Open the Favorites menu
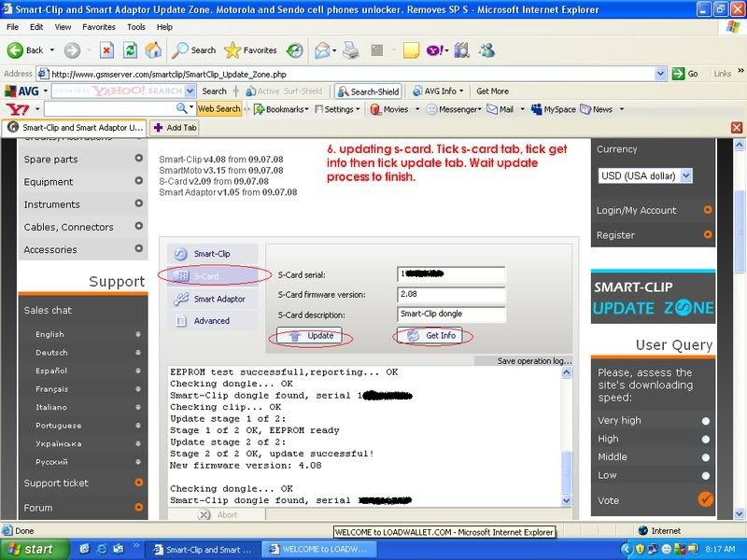Viewport: 747px width, 560px height. click(x=99, y=27)
